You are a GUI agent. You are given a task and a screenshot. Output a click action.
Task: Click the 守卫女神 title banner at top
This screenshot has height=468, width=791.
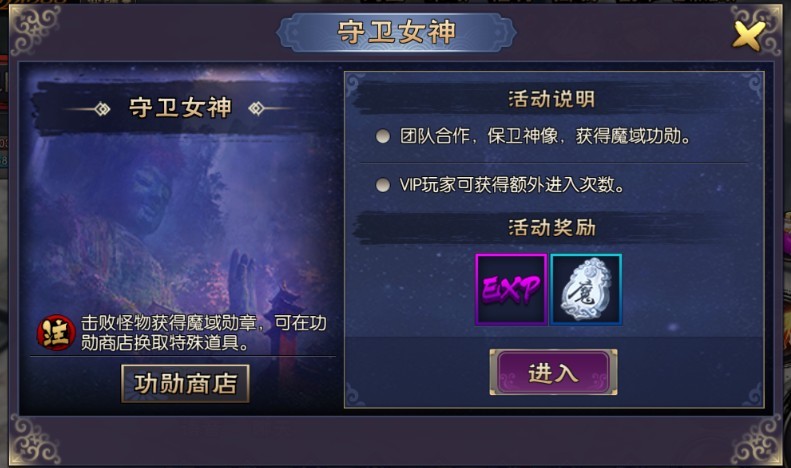[x=397, y=32]
